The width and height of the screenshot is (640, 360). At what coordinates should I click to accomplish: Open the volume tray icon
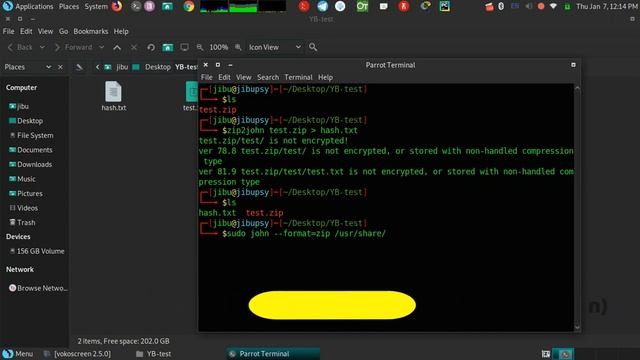pos(529,7)
